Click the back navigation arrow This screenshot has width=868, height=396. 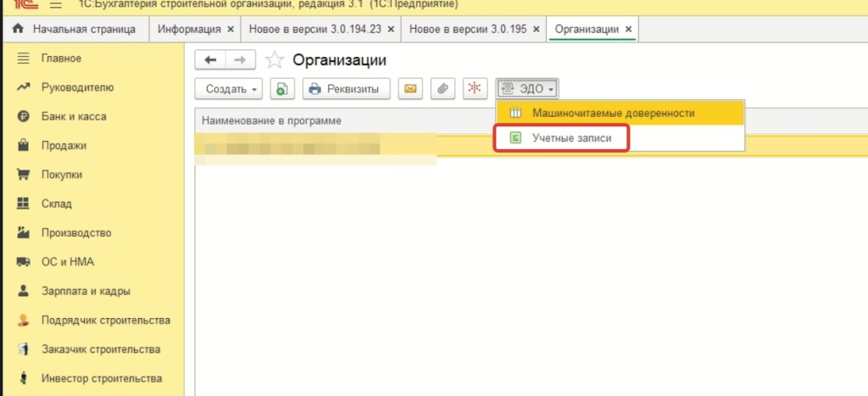pyautogui.click(x=211, y=59)
